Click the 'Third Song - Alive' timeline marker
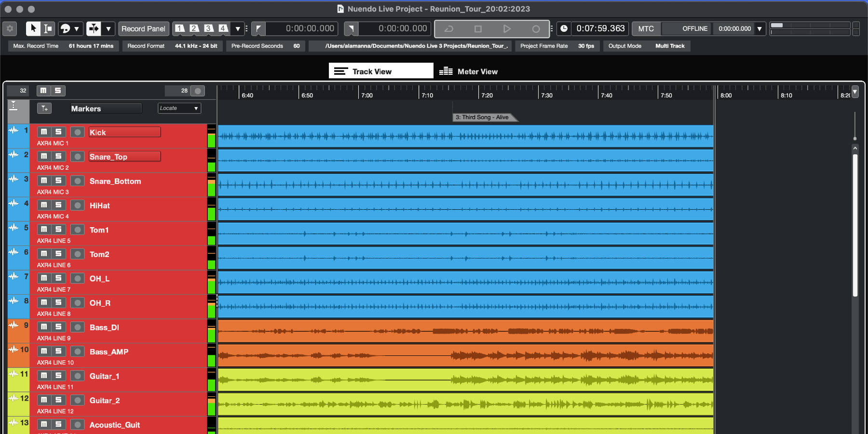This screenshot has width=868, height=434. (x=484, y=117)
